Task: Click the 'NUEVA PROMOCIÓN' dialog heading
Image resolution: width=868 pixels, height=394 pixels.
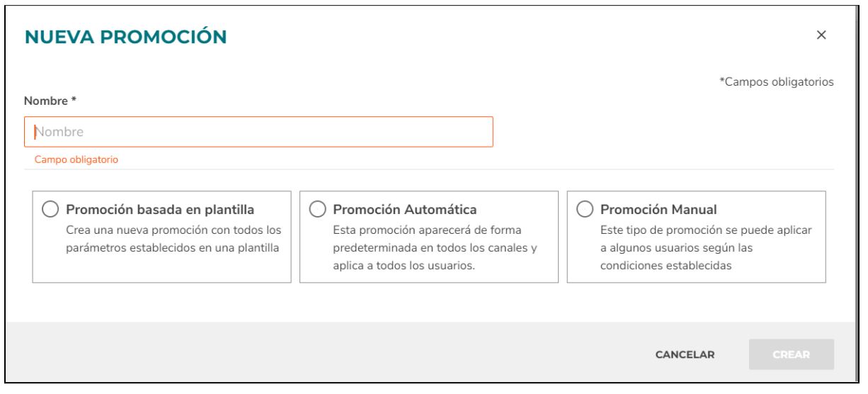Action: [x=126, y=36]
